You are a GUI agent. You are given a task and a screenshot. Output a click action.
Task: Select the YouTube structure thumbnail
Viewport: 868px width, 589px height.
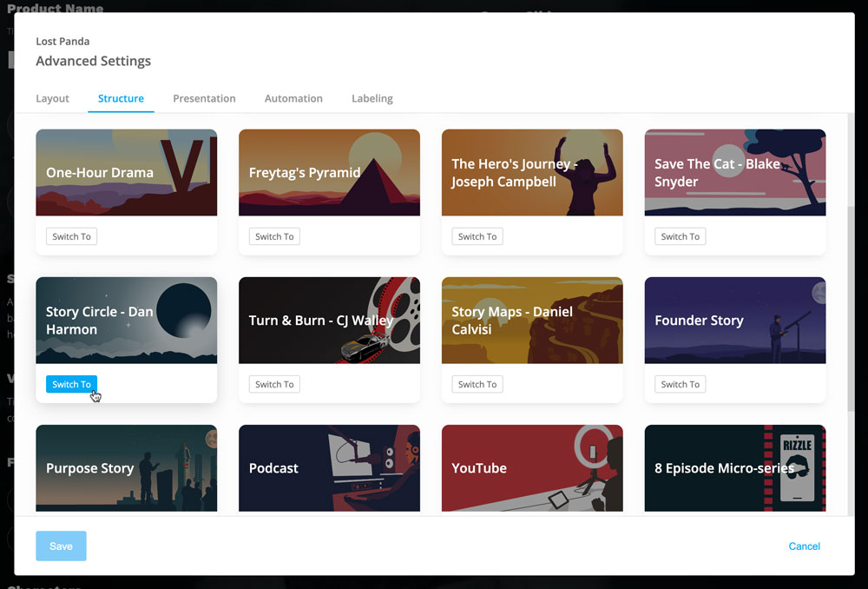pos(532,468)
